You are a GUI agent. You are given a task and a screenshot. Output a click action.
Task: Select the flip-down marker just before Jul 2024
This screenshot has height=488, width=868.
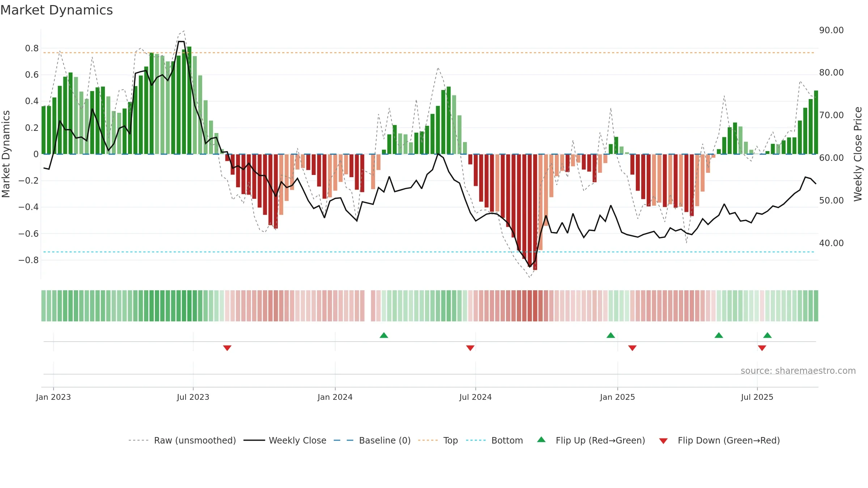point(470,348)
